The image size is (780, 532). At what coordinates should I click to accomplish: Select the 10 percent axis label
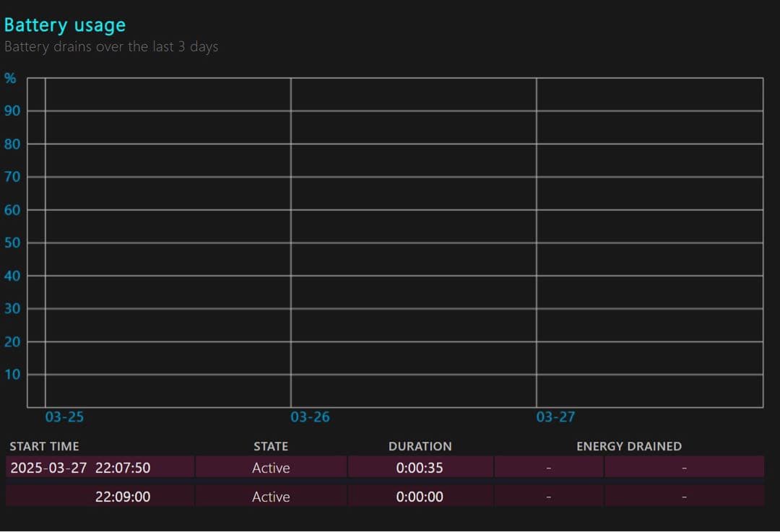click(x=12, y=375)
